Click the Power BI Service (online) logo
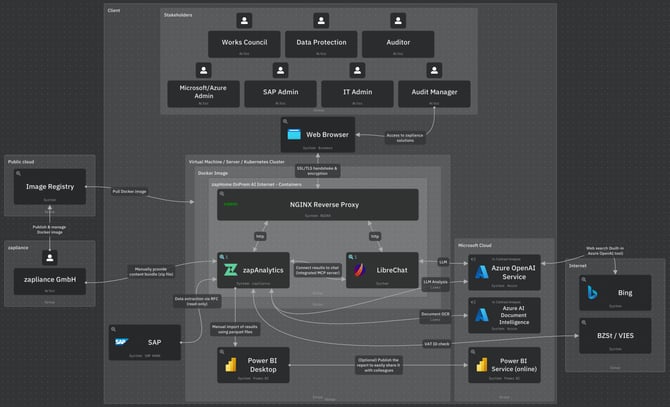This screenshot has width=670, height=407. [x=482, y=365]
